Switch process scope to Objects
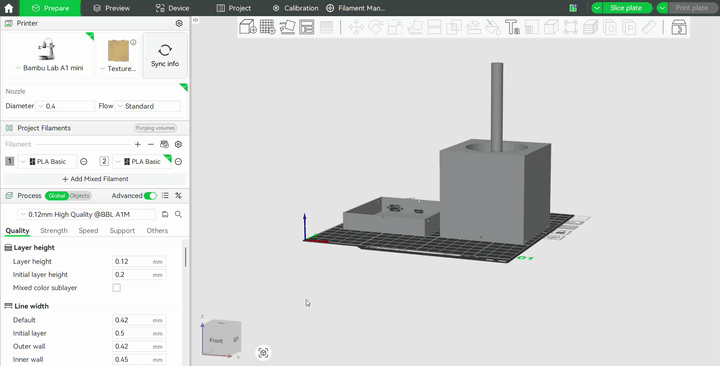This screenshot has height=366, width=720. pos(80,196)
